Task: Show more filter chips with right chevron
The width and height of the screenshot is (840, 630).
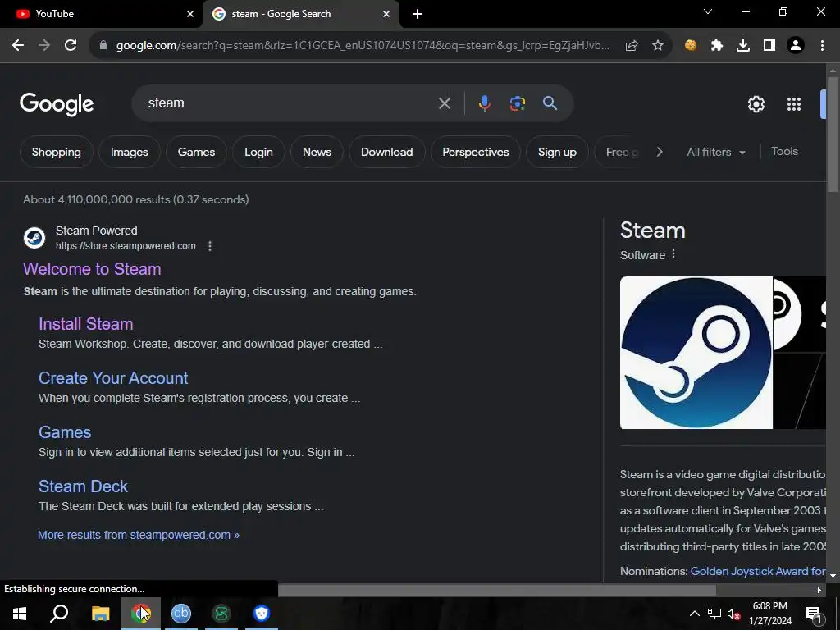Action: pos(660,152)
